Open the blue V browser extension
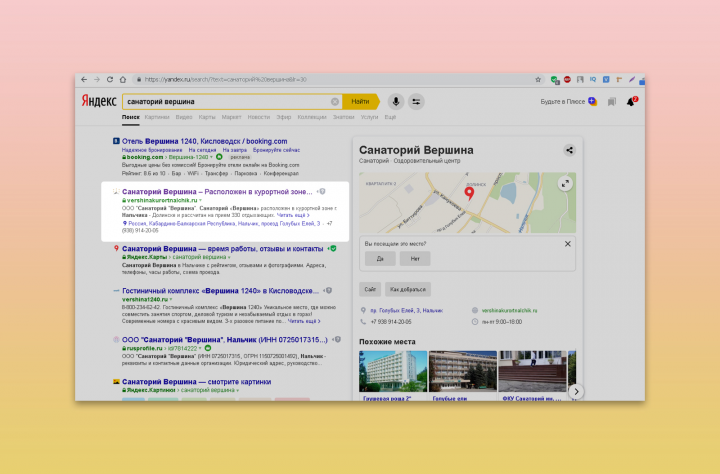 click(606, 79)
